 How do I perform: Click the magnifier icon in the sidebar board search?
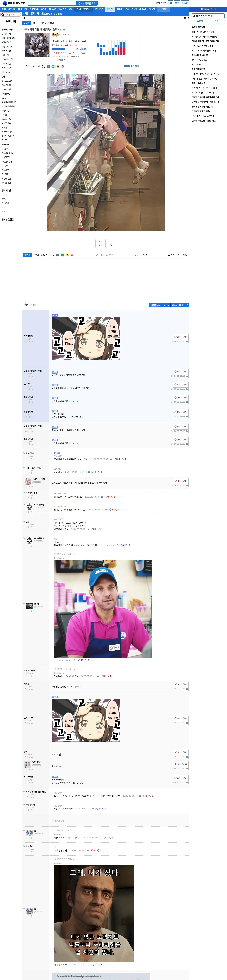(x=3, y=15)
